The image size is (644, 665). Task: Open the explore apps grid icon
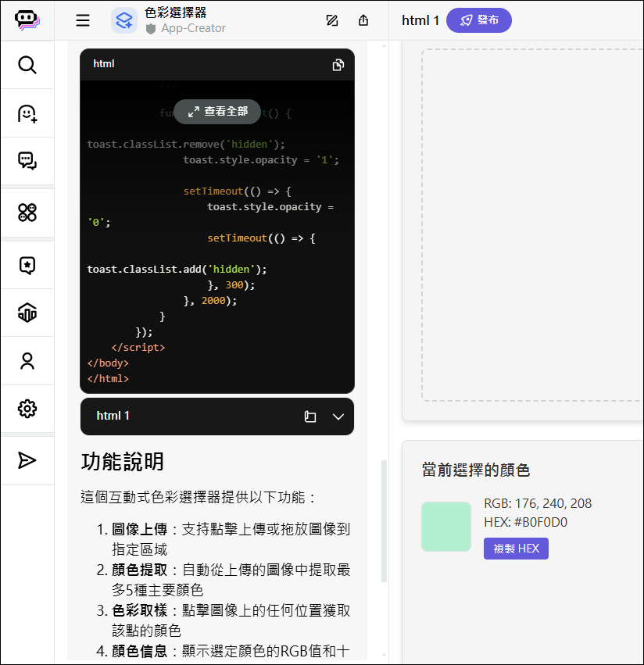pyautogui.click(x=27, y=213)
